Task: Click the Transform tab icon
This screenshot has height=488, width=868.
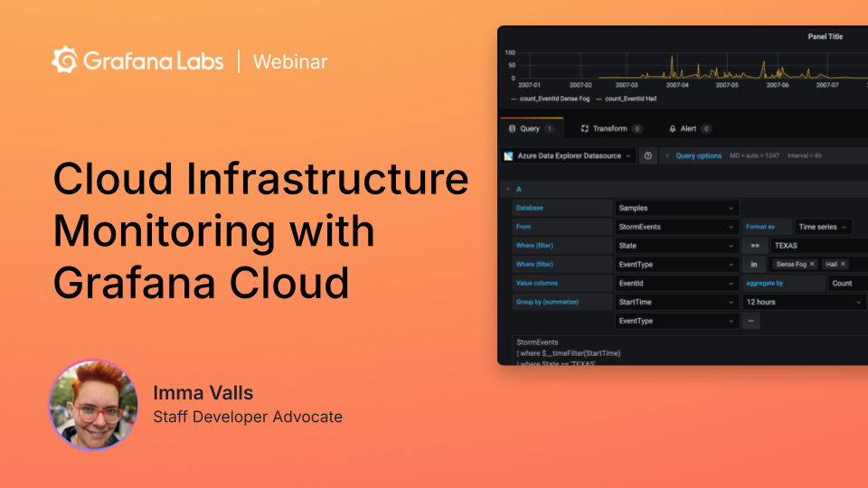Action: pyautogui.click(x=585, y=129)
